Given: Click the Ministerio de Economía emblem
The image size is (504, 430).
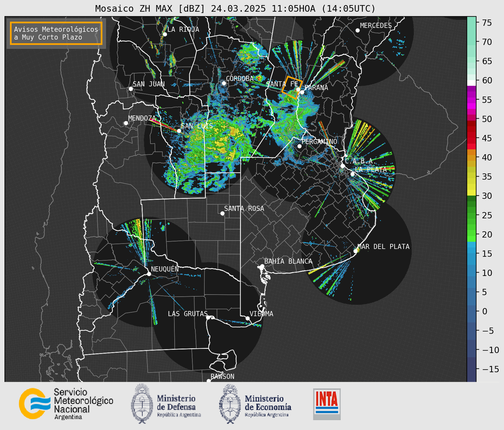Looking at the screenshot, I should coord(230,404).
